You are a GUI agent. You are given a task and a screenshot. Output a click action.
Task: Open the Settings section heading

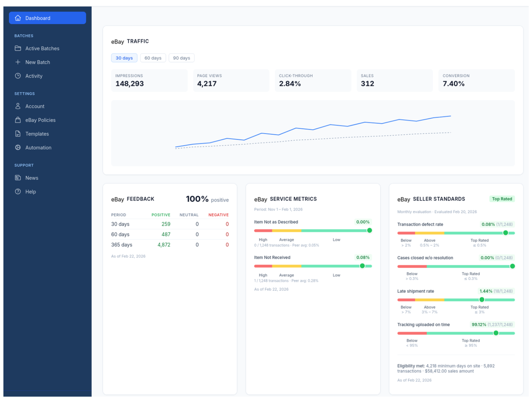[25, 93]
